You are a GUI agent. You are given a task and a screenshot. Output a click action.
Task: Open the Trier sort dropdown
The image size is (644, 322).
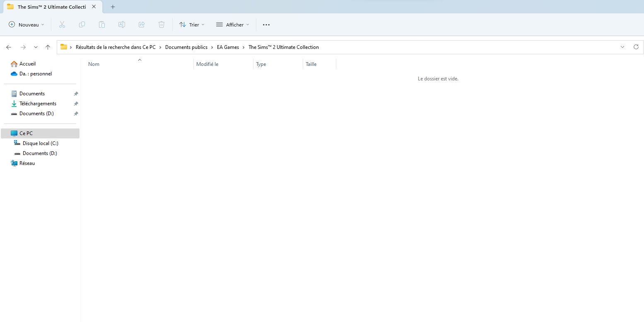[192, 25]
